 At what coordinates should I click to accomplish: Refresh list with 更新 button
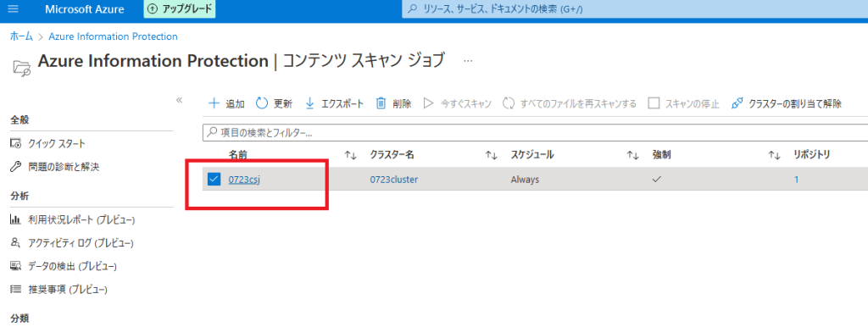274,103
